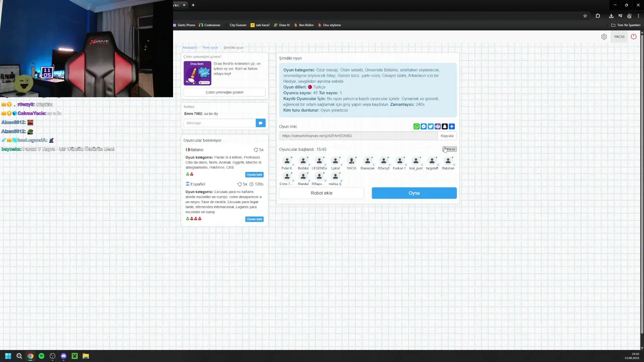This screenshot has height=362, width=644.
Task: Open a new browser tab
Action: pyautogui.click(x=193, y=5)
